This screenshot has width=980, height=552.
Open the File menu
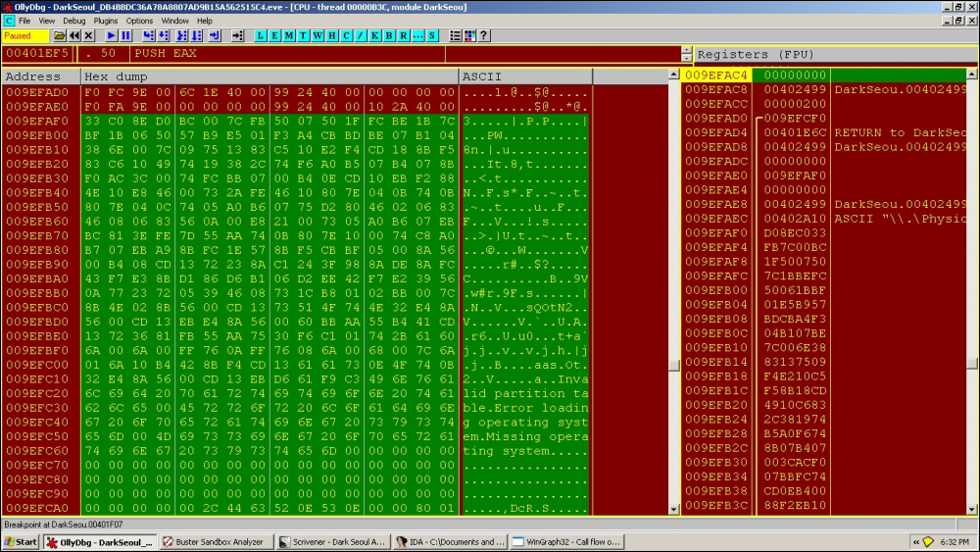pyautogui.click(x=24, y=21)
